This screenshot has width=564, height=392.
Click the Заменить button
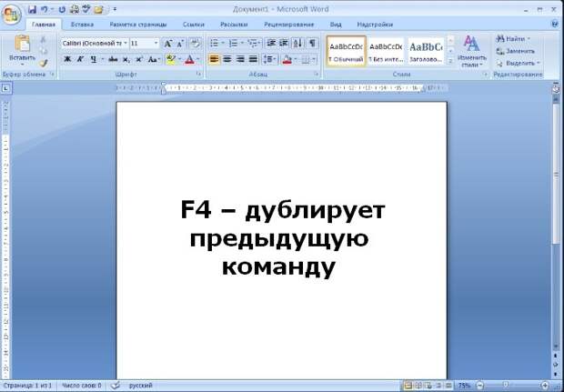click(x=516, y=51)
